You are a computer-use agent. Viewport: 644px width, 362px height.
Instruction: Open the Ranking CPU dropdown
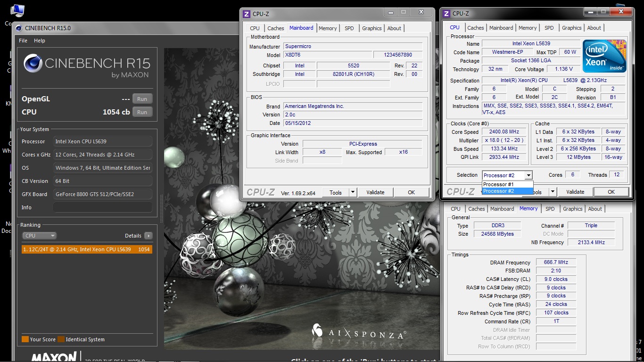(x=40, y=236)
